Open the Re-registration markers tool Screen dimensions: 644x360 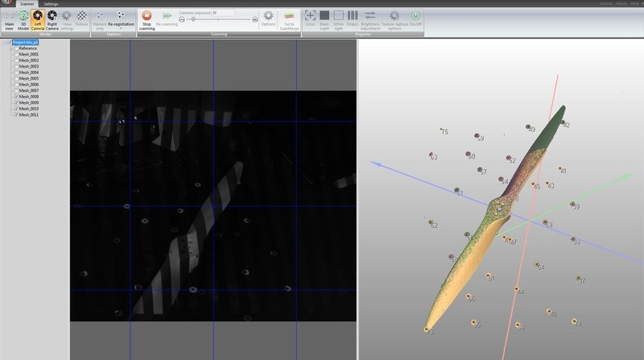(x=121, y=19)
